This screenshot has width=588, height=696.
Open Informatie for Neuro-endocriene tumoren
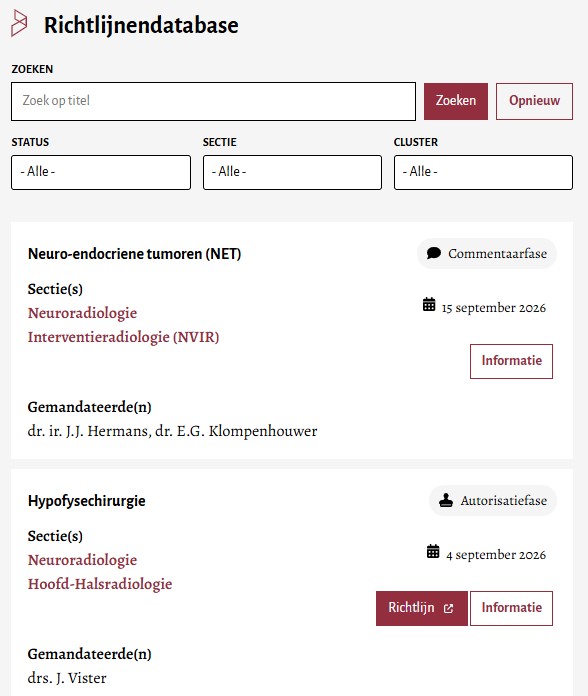[x=511, y=361]
